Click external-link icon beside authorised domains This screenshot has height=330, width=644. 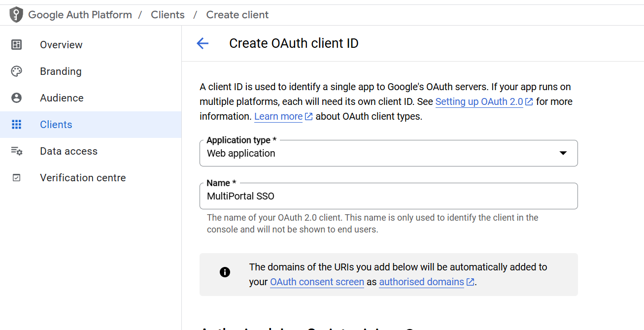470,282
